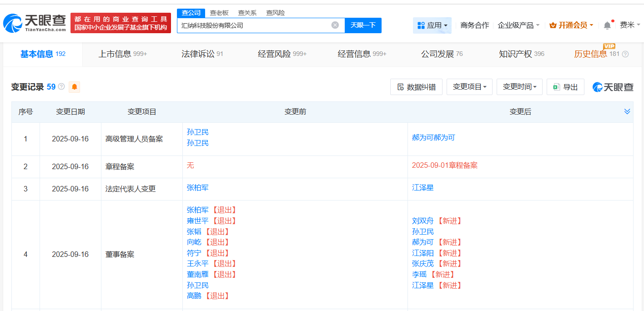Click the VIP badge on 历史信息
This screenshot has height=311, width=644.
(609, 46)
